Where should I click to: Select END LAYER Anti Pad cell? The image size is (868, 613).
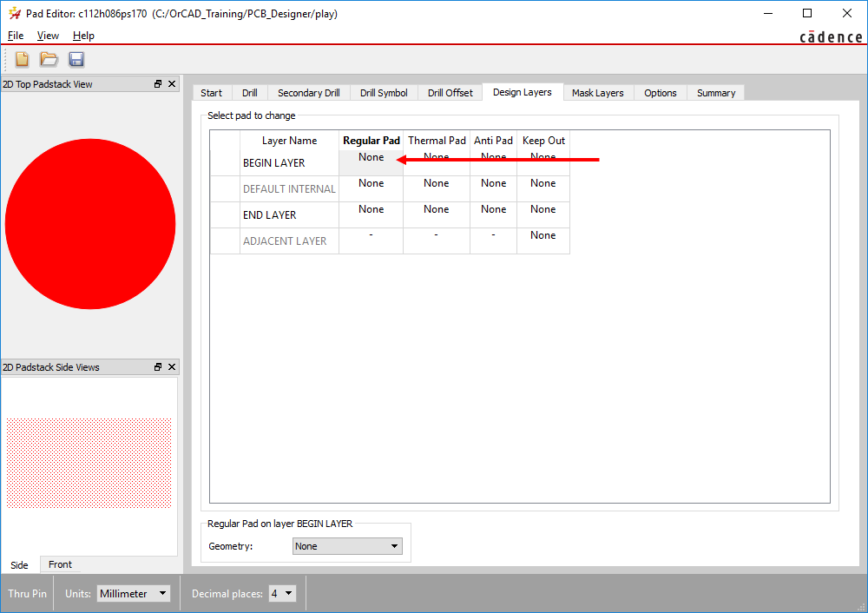[493, 214]
